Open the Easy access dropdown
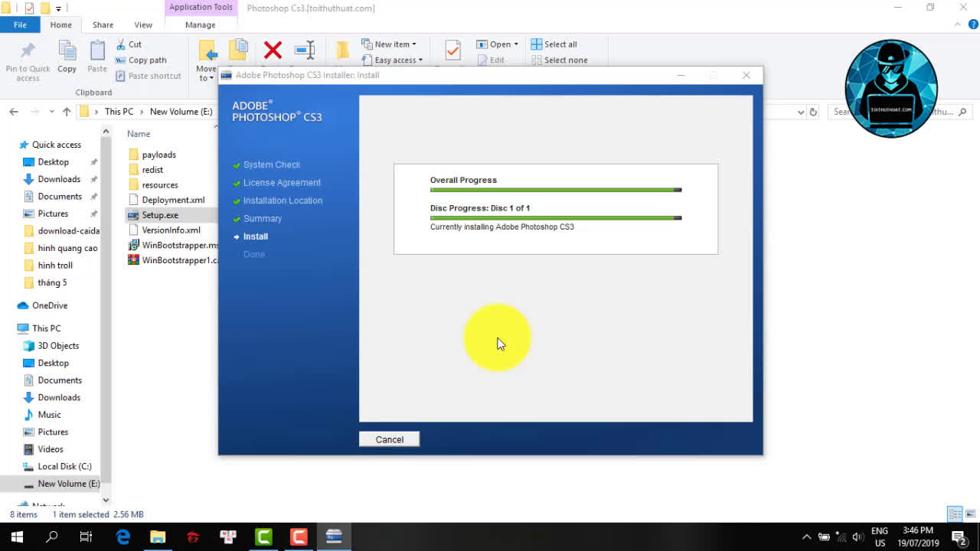 (x=391, y=60)
